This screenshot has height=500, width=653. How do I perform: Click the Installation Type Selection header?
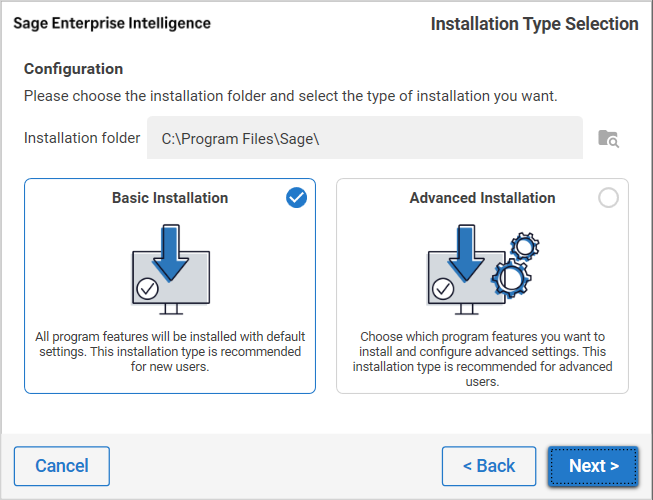[x=534, y=24]
